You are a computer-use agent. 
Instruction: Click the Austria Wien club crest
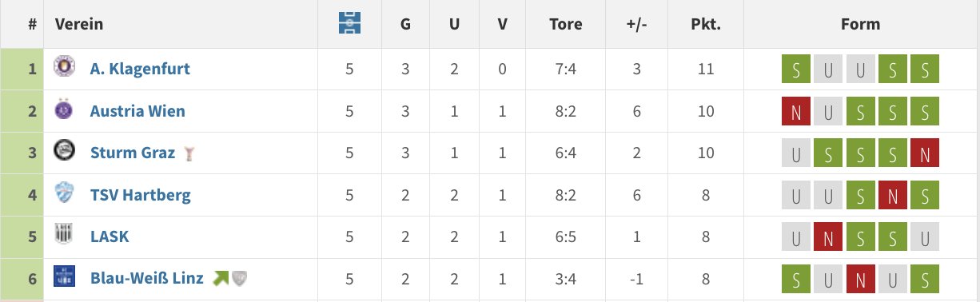pyautogui.click(x=64, y=109)
